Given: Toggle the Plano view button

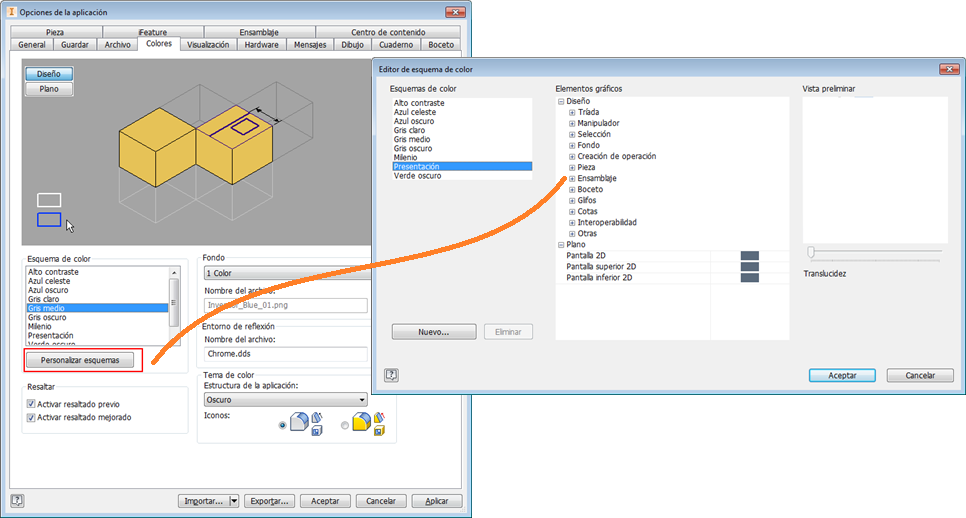Looking at the screenshot, I should tap(49, 89).
